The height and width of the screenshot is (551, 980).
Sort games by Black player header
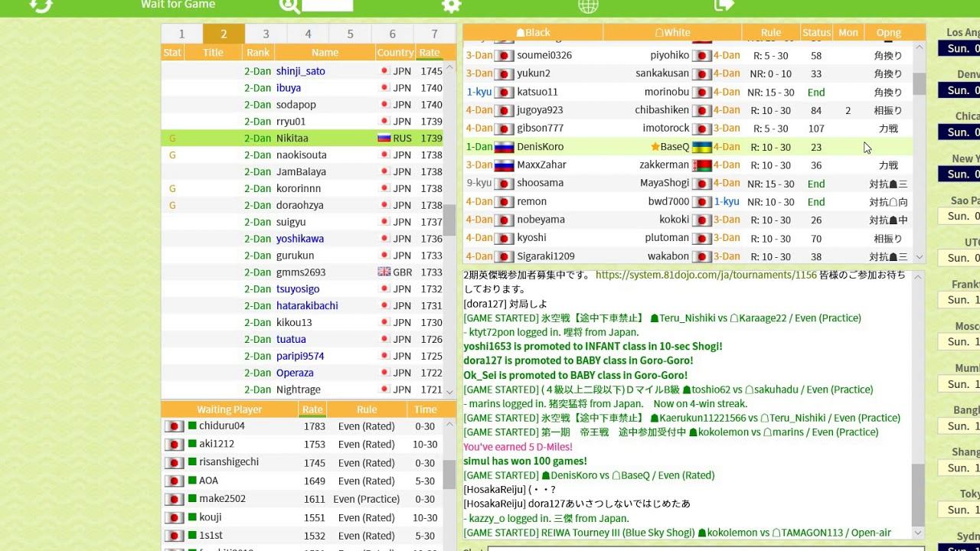tap(533, 32)
